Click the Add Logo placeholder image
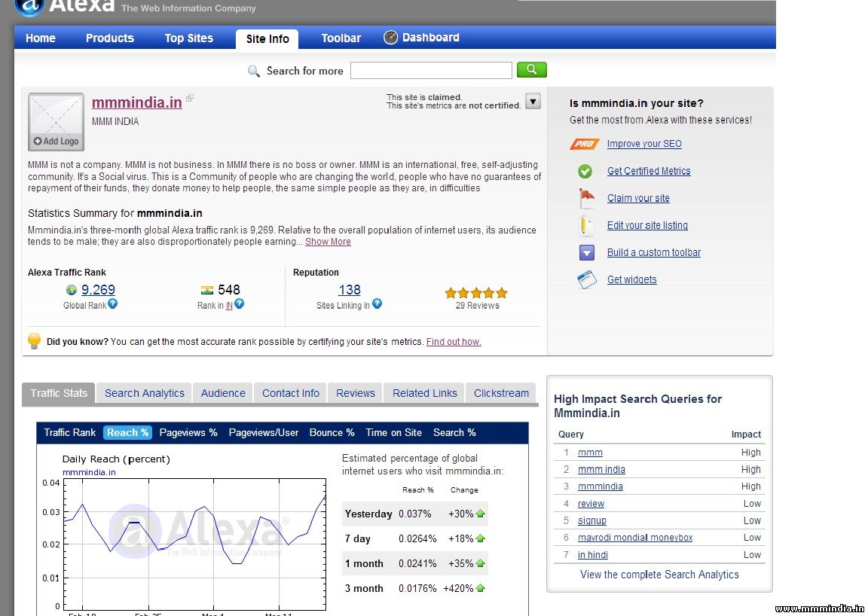This screenshot has width=868, height=616. click(x=56, y=122)
